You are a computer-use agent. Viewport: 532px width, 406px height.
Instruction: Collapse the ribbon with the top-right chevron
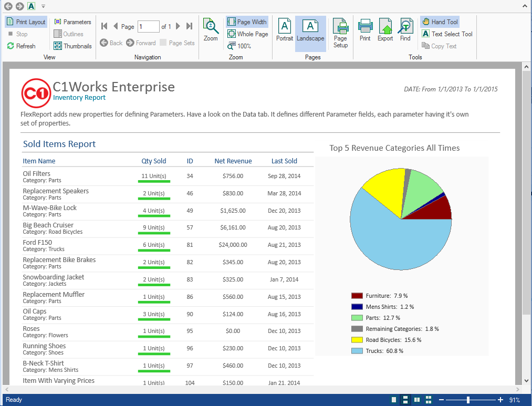click(525, 6)
